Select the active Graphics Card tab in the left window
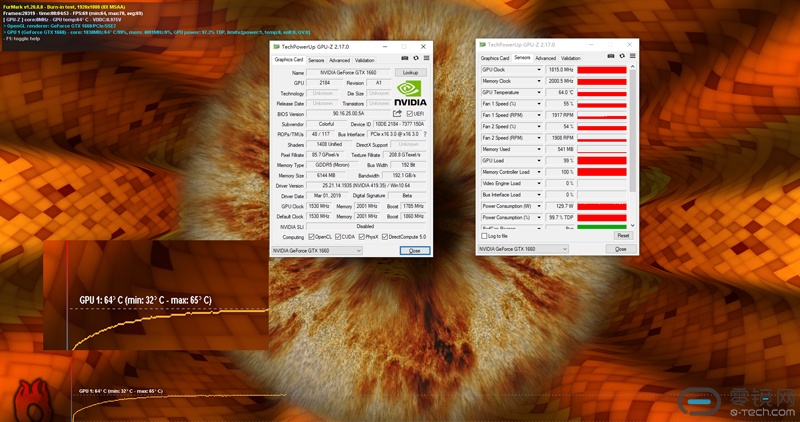This screenshot has height=422, width=800. [x=289, y=60]
